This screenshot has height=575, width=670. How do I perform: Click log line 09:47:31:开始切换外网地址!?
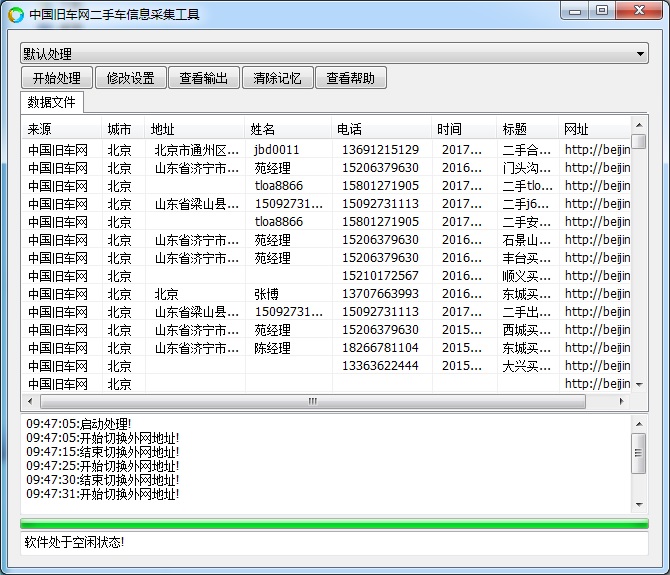pos(103,494)
